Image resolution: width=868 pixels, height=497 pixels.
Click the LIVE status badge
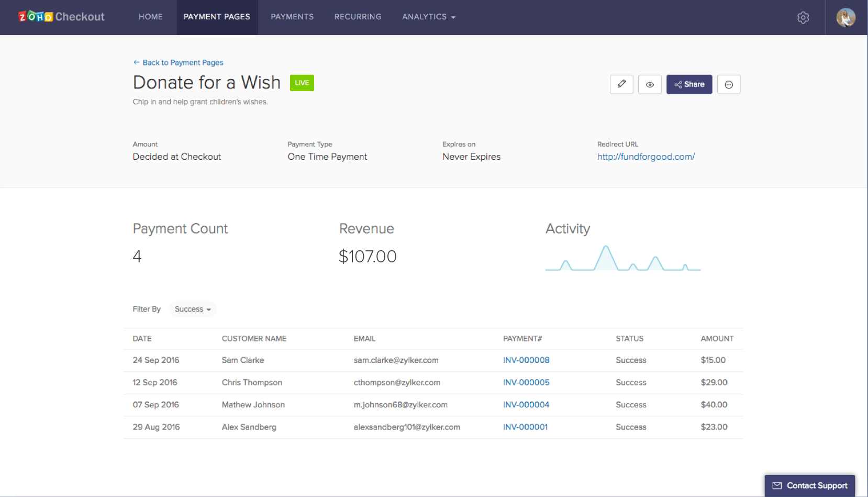tap(302, 83)
